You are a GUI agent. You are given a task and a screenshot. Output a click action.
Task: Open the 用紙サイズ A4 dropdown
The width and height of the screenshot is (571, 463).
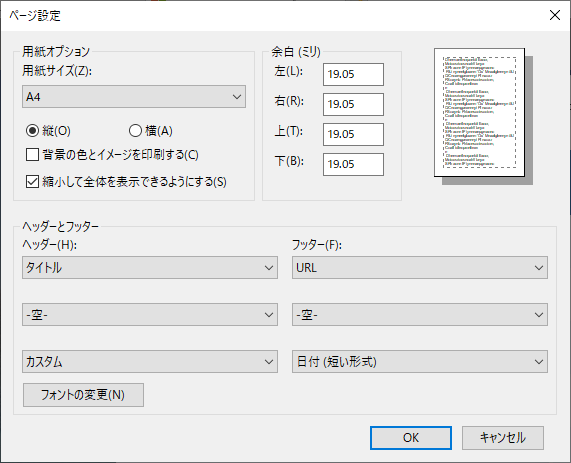[x=134, y=97]
